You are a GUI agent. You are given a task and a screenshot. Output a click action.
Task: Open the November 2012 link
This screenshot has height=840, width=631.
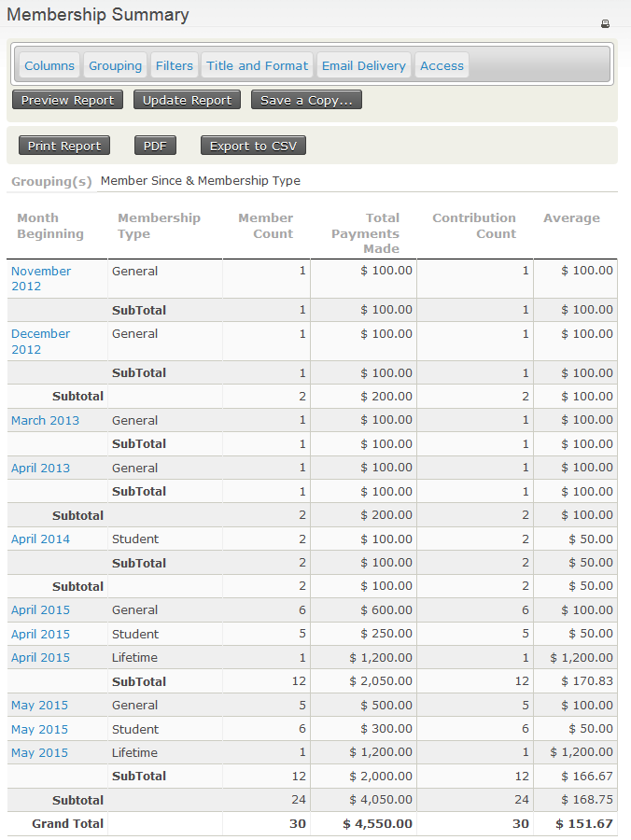coord(41,278)
